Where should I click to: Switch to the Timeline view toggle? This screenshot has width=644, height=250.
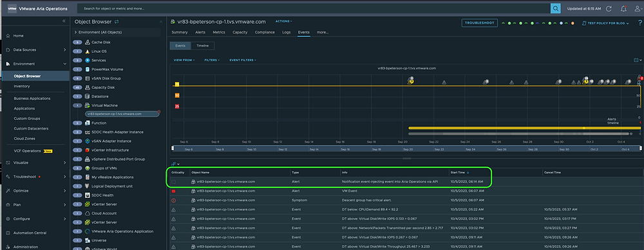tap(202, 46)
